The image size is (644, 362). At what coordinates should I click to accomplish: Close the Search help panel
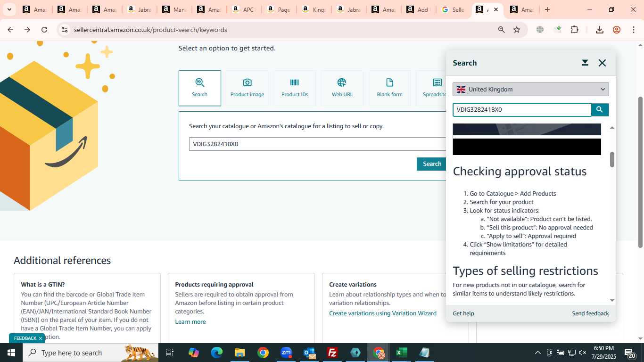[x=602, y=63]
